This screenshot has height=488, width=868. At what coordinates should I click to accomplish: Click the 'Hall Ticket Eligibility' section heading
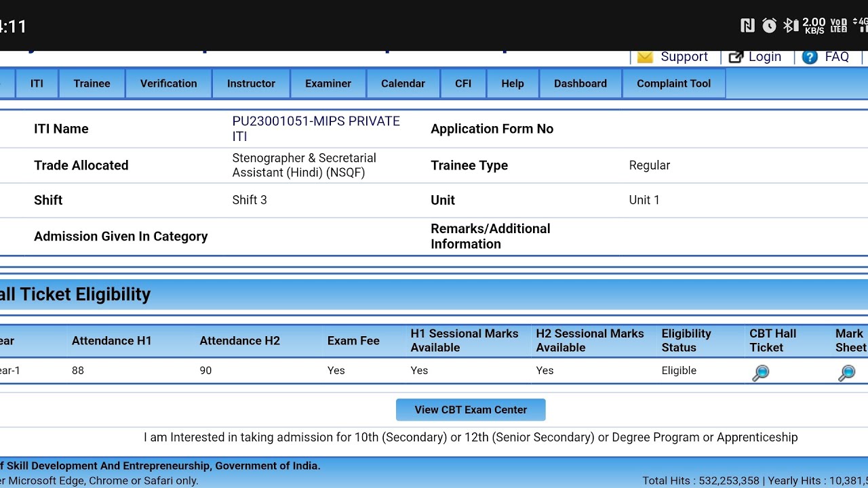click(75, 294)
